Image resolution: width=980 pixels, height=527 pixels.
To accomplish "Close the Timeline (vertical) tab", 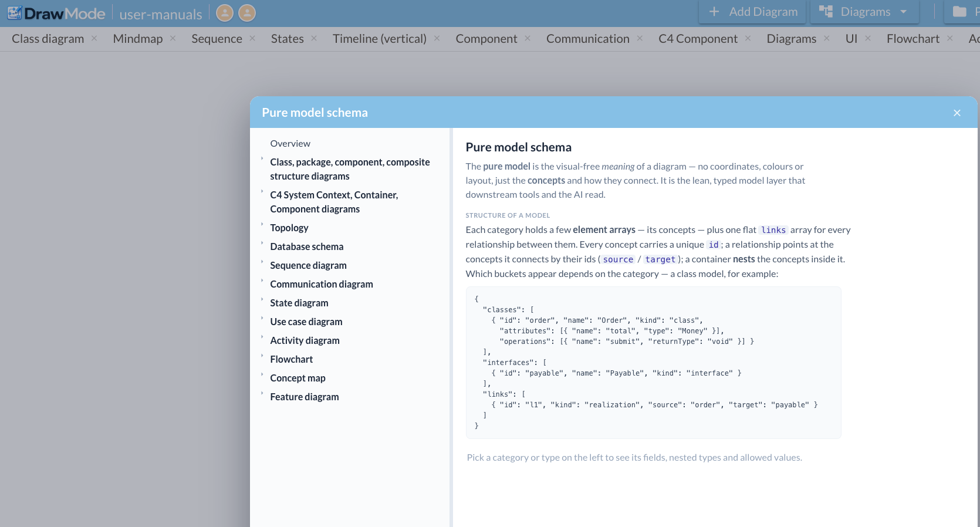I will pos(437,38).
